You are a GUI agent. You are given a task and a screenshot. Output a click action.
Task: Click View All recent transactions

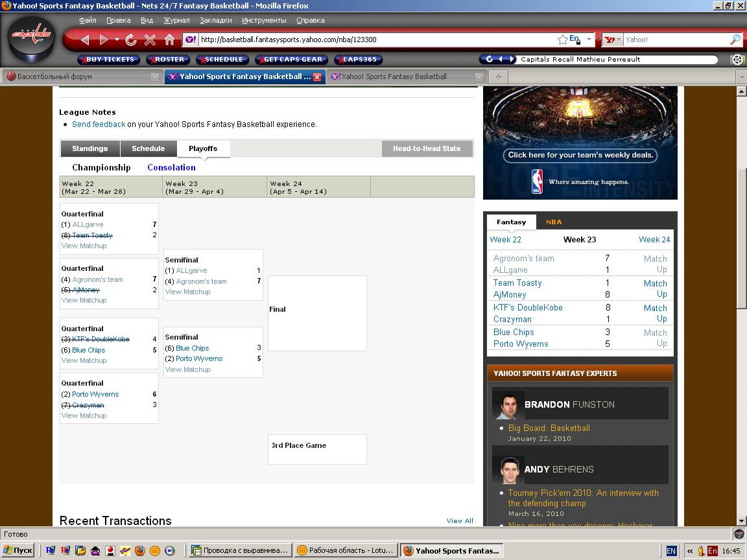[x=460, y=520]
